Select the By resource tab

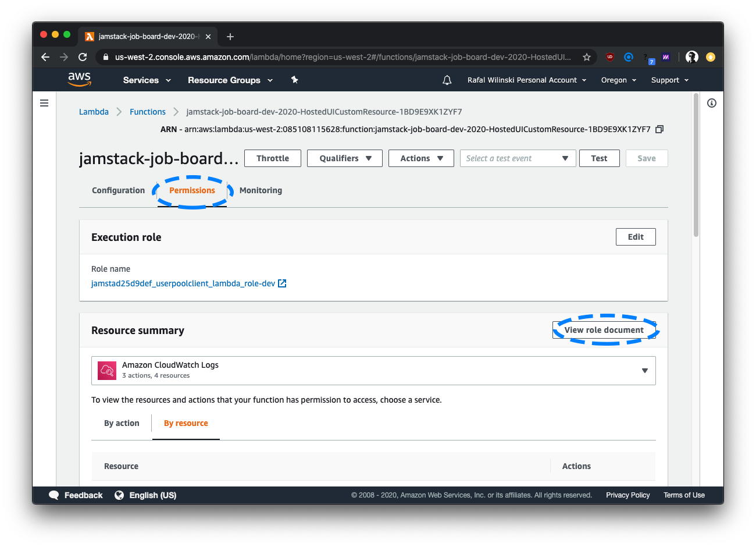coord(186,423)
